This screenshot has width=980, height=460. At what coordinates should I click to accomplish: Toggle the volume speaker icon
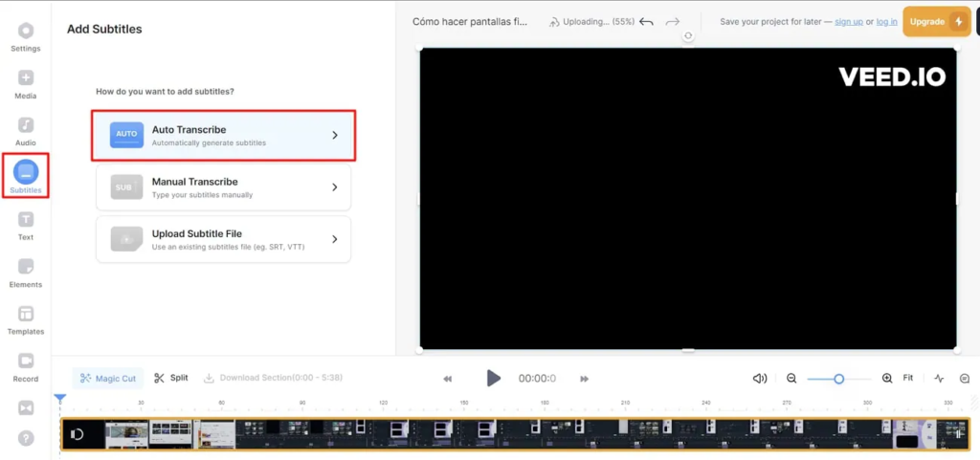tap(759, 379)
